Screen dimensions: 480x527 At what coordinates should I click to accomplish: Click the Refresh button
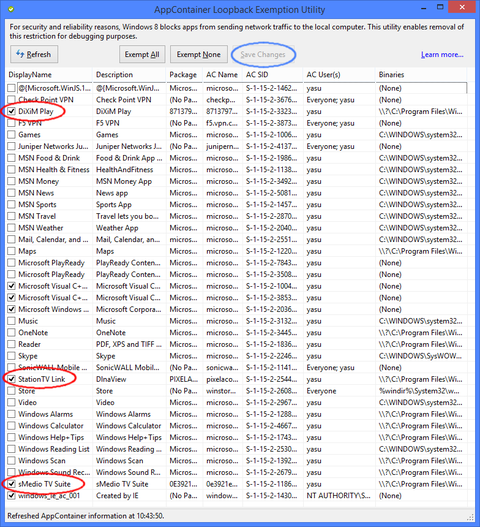pos(34,54)
